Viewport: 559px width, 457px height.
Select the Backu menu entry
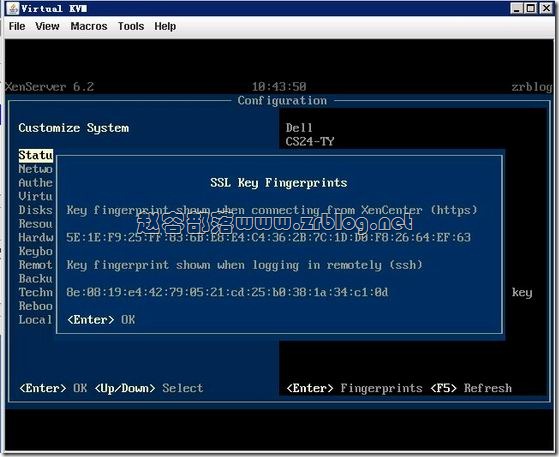pos(36,278)
